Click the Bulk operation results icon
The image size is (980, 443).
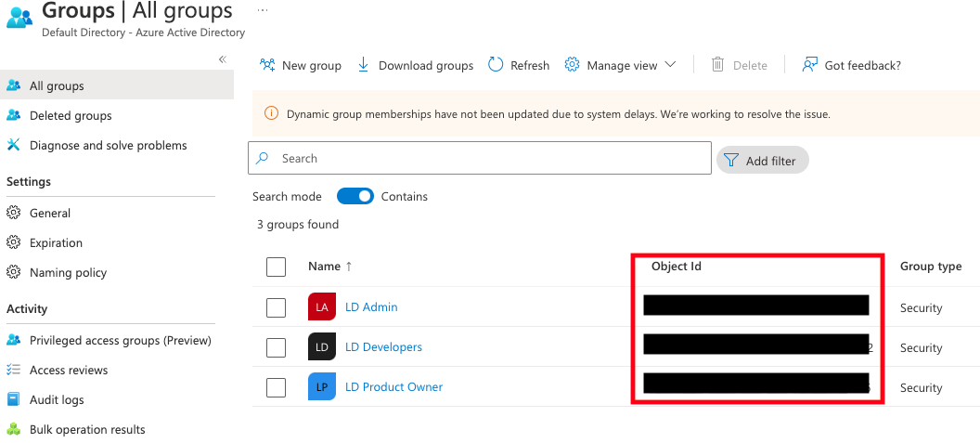pos(14,429)
